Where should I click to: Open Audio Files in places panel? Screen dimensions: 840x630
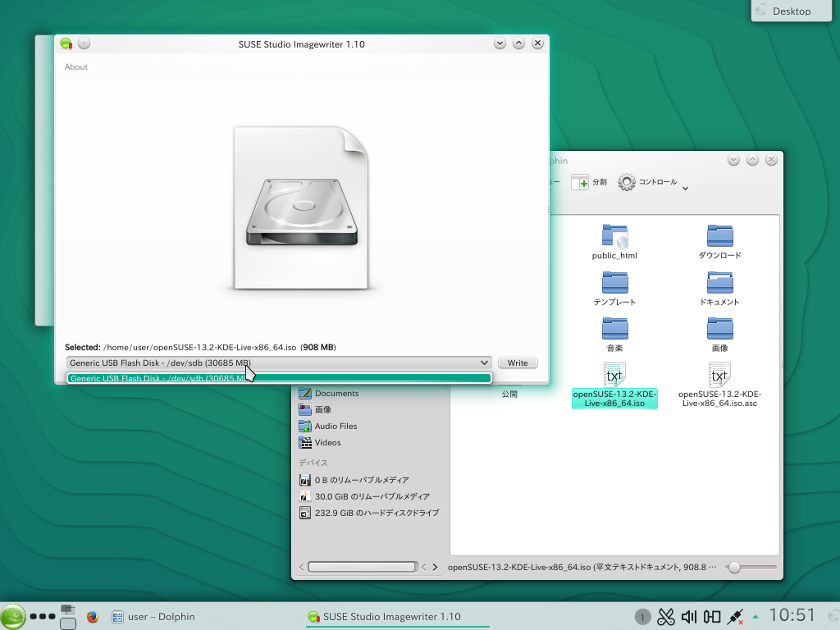(328, 427)
